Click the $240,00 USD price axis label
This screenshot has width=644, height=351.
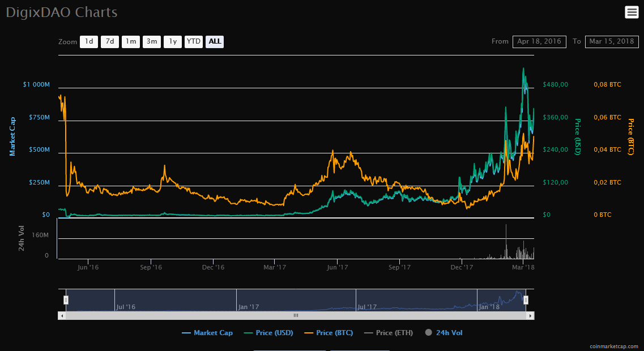click(555, 149)
